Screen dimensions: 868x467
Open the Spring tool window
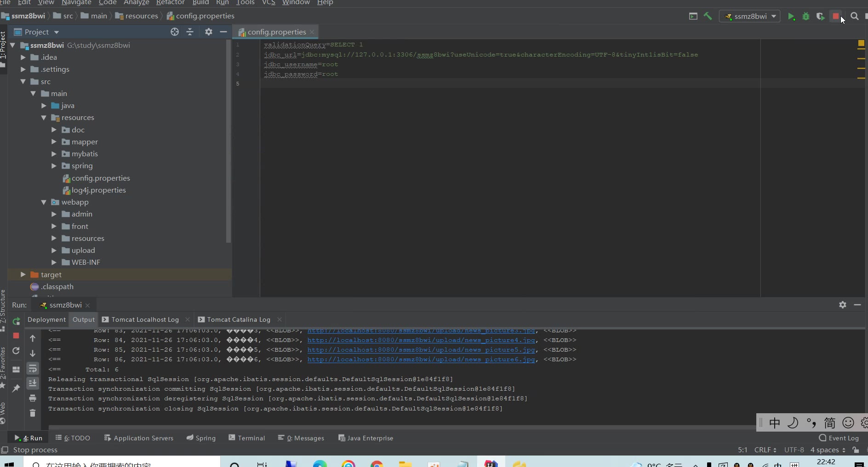pyautogui.click(x=201, y=438)
